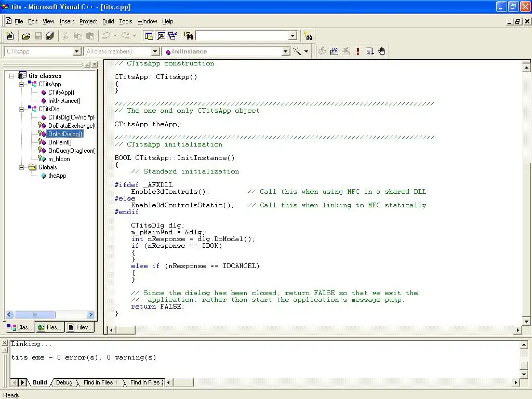Open the Window List icon
532x399 pixels.
pyautogui.click(x=172, y=36)
